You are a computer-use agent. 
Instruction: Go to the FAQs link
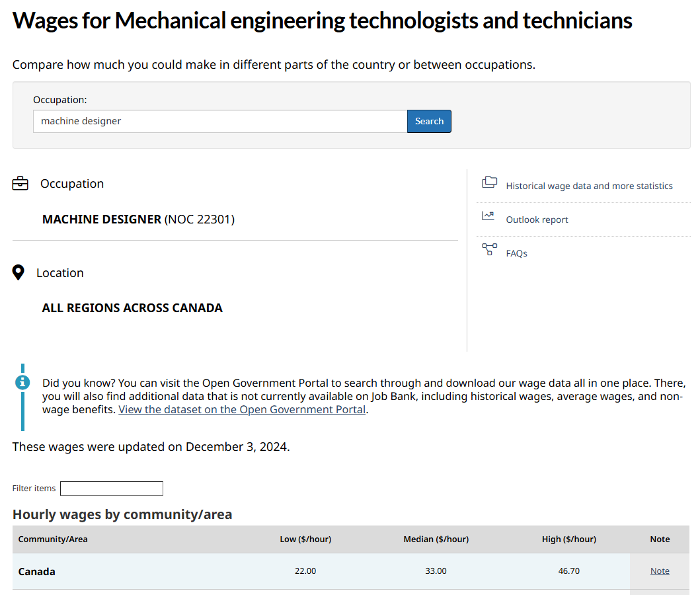(516, 254)
